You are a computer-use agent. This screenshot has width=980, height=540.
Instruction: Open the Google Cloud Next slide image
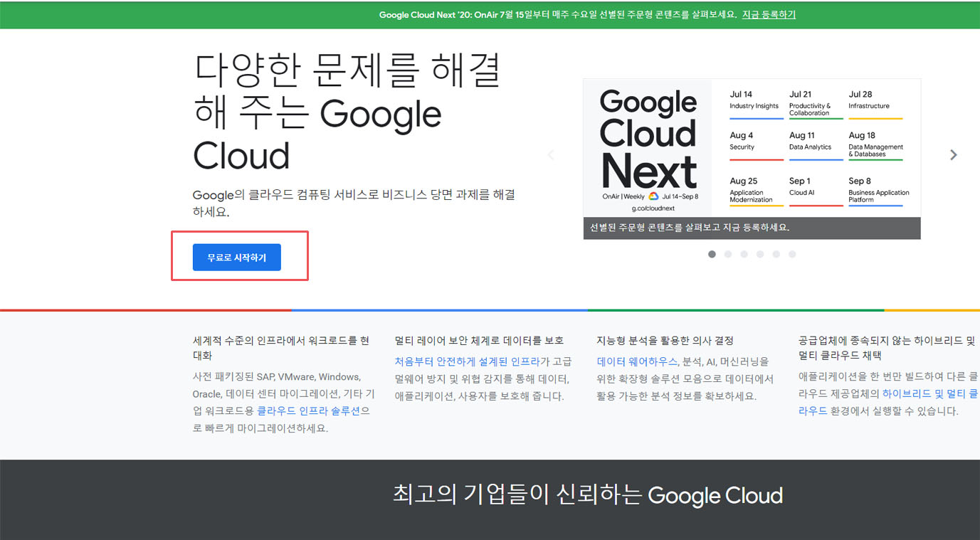[x=752, y=159]
